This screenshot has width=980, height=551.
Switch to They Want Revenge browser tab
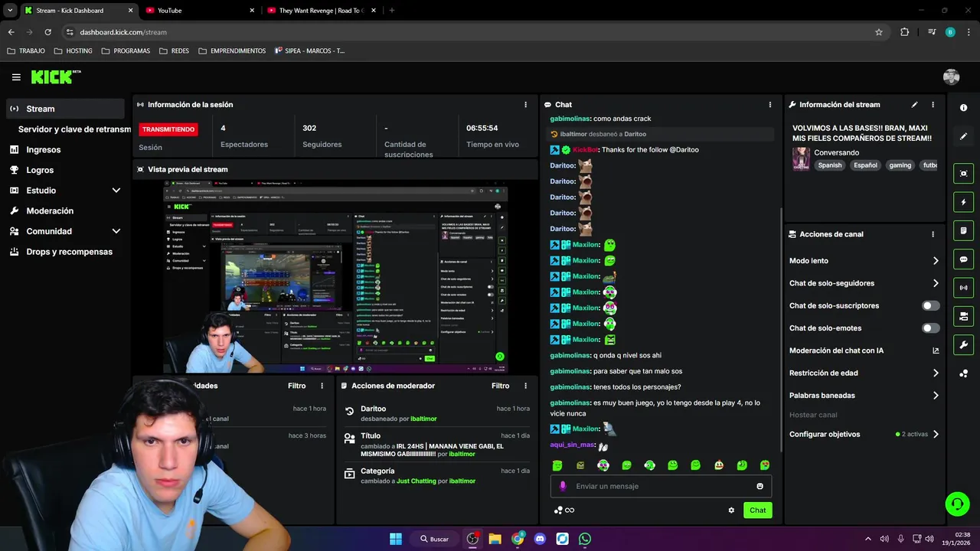tap(322, 10)
